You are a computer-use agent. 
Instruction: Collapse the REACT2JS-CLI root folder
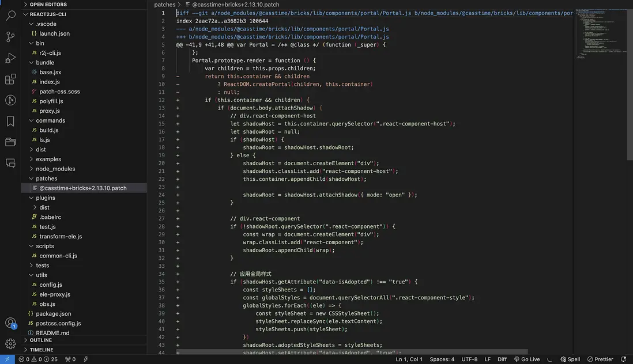[x=84, y=14]
